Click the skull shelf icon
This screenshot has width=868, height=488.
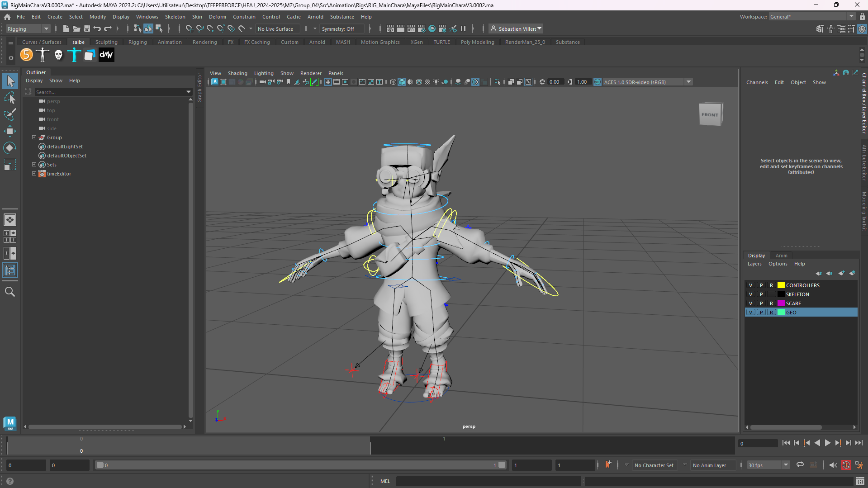click(58, 55)
